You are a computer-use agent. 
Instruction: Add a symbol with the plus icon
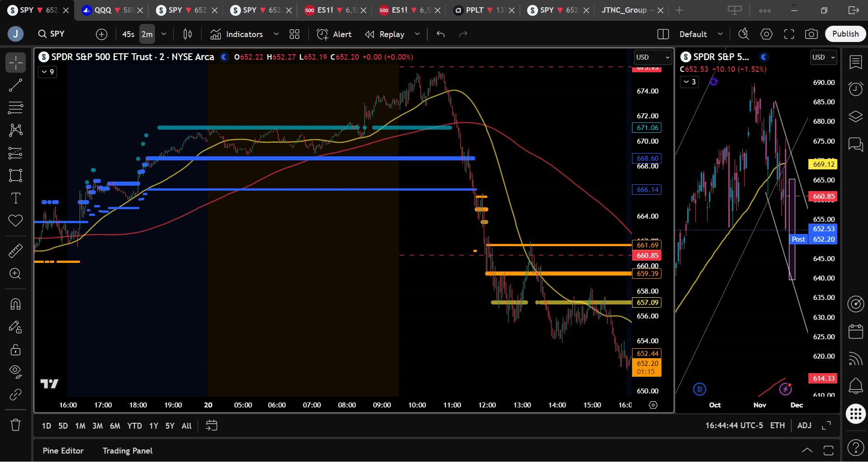click(102, 34)
